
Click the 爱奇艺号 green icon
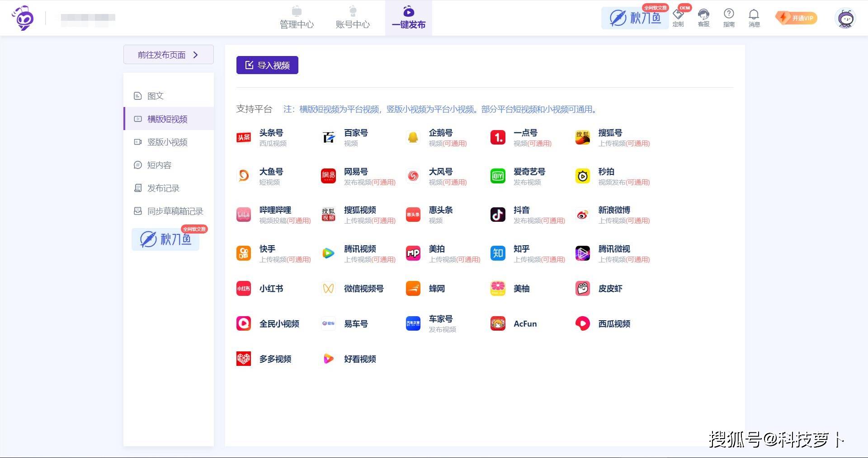pos(498,176)
